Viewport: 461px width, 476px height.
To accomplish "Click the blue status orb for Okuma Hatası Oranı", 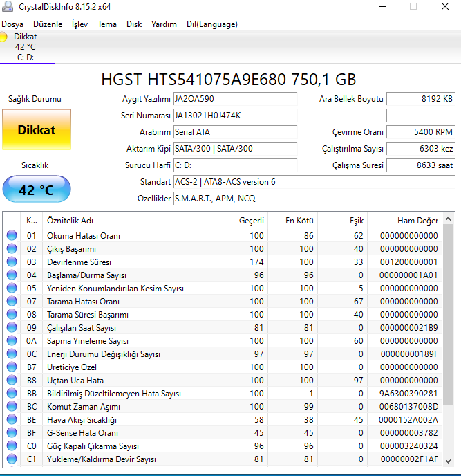I will click(x=12, y=236).
